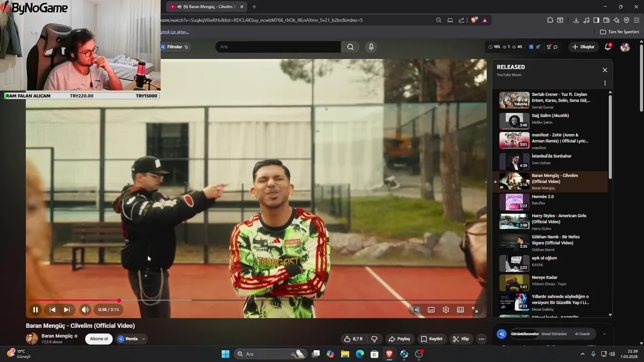
Task: Click the vidIQ chat bubble icon
Action: pyautogui.click(x=555, y=47)
